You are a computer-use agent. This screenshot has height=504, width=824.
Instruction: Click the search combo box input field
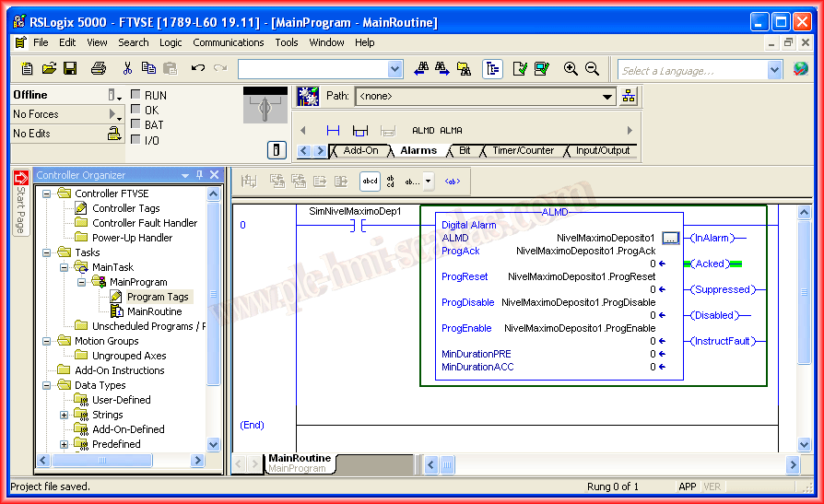[312, 69]
